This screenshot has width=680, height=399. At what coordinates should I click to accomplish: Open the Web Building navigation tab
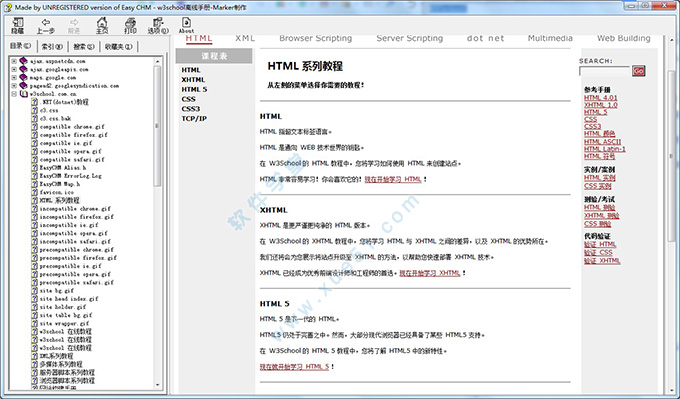click(624, 38)
